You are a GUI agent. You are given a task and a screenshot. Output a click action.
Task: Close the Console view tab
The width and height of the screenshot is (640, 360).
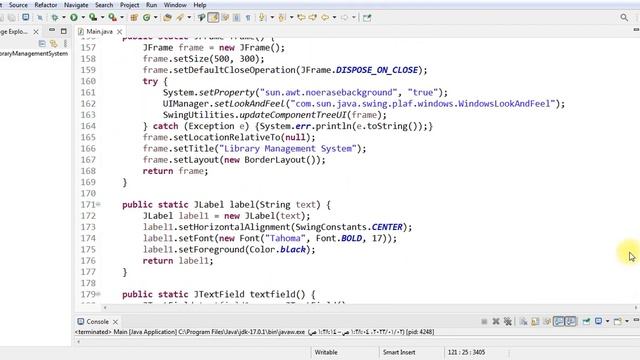[x=116, y=322]
